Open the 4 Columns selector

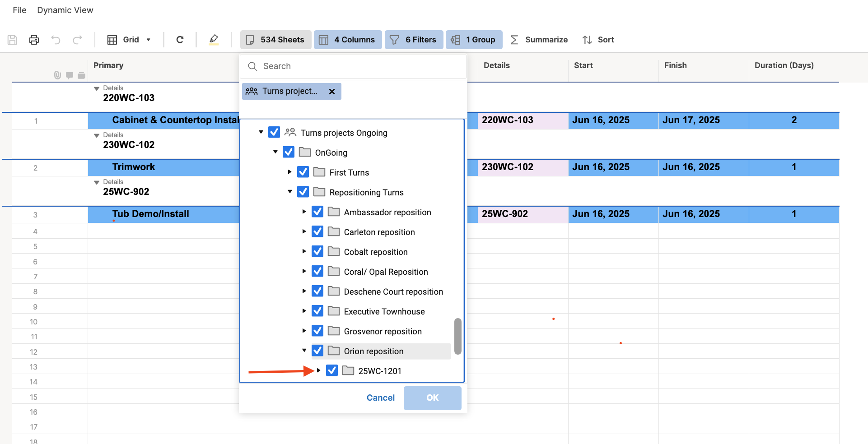click(348, 40)
